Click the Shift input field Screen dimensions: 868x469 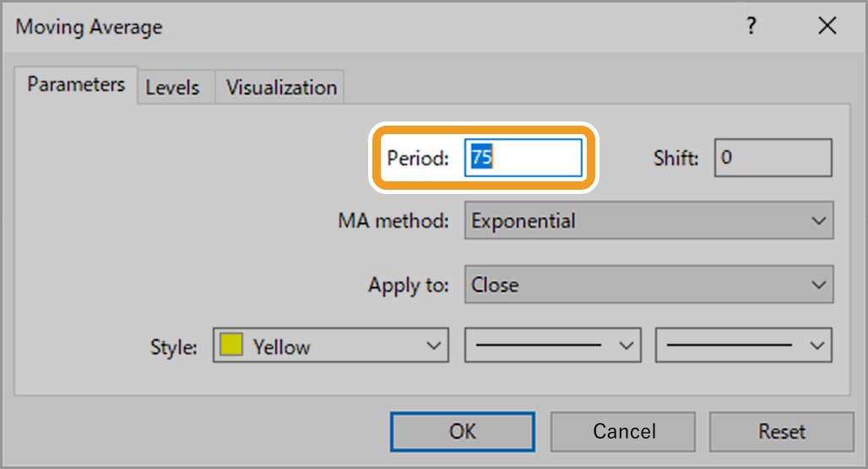(773, 158)
